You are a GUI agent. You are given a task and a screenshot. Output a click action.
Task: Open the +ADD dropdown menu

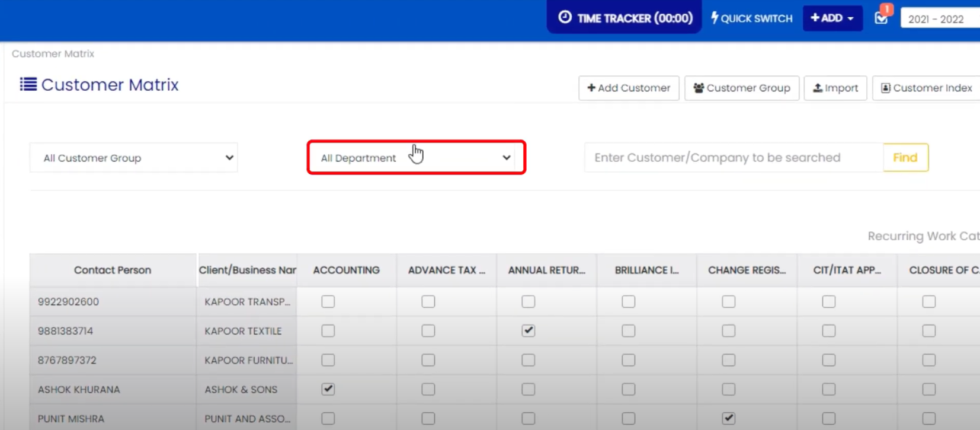coord(832,18)
